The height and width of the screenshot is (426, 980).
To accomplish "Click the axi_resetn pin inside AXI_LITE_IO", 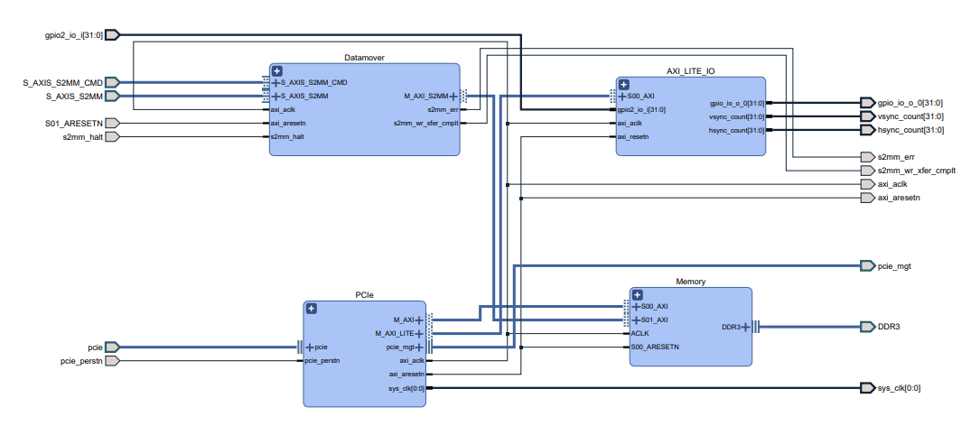I will pyautogui.click(x=632, y=136).
